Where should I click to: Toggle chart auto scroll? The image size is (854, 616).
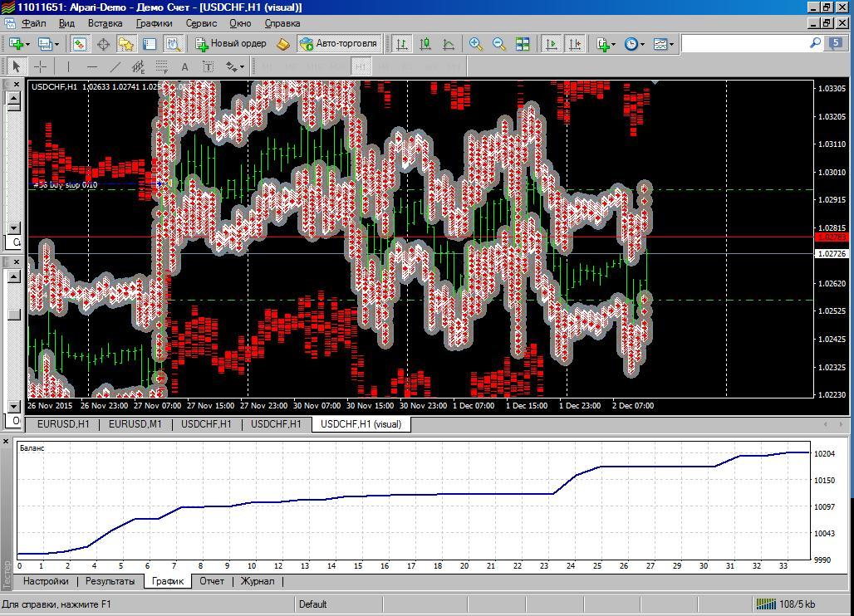point(551,44)
